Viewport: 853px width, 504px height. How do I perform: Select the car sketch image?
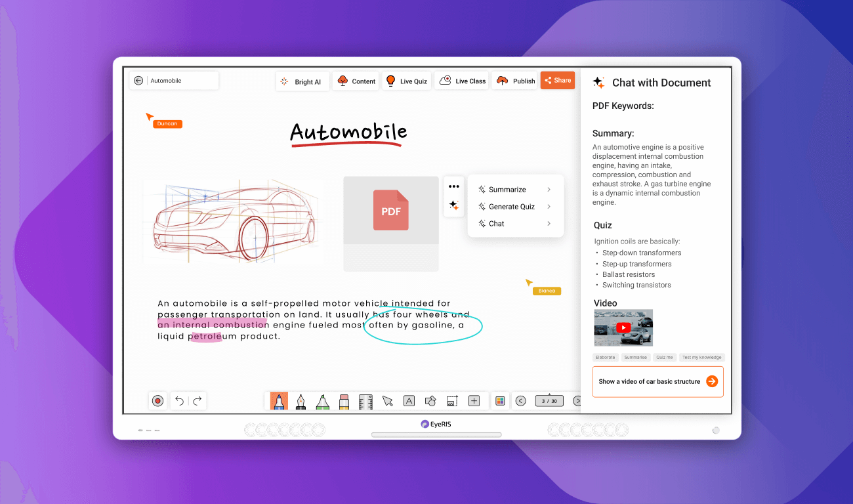[x=233, y=223]
